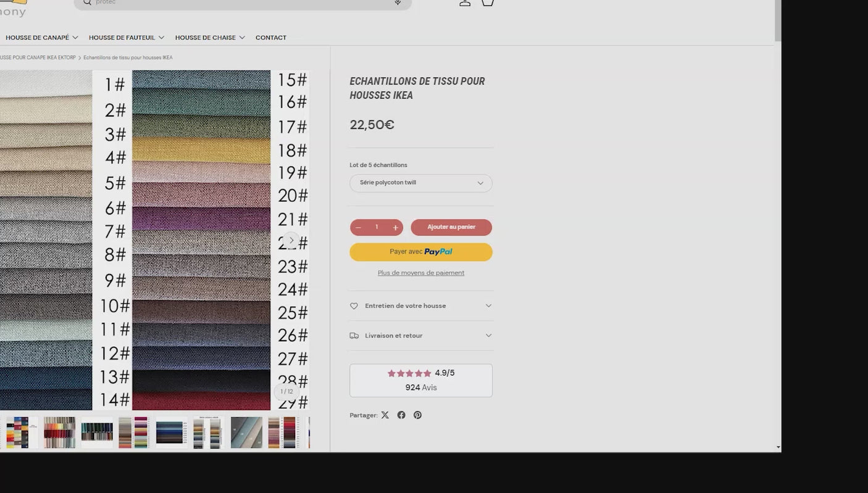
Task: Share the product on X
Action: 385,415
